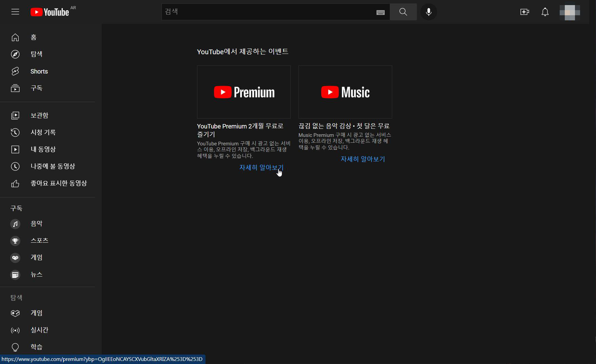596x364 pixels.
Task: Open the notifications bell
Action: (545, 12)
